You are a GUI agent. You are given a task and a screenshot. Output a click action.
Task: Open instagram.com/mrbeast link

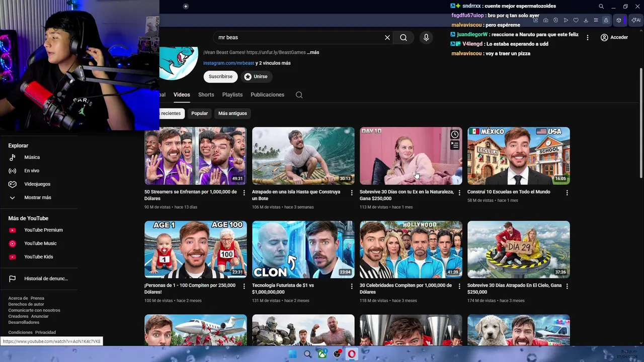click(228, 63)
